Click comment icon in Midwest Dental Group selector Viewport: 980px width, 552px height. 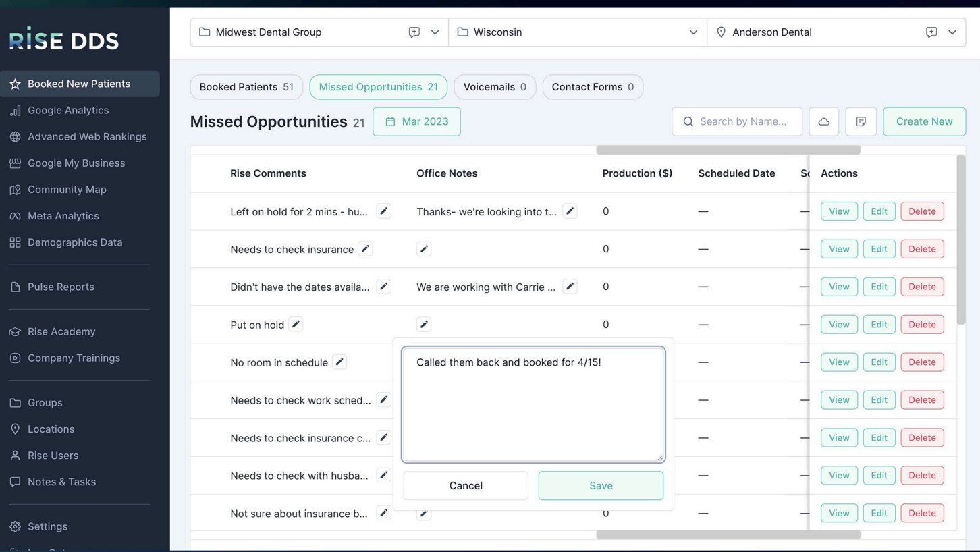point(414,32)
